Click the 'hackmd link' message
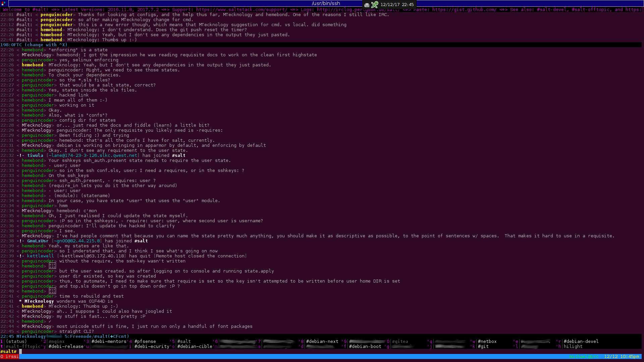The image size is (644, 362). tap(74, 95)
